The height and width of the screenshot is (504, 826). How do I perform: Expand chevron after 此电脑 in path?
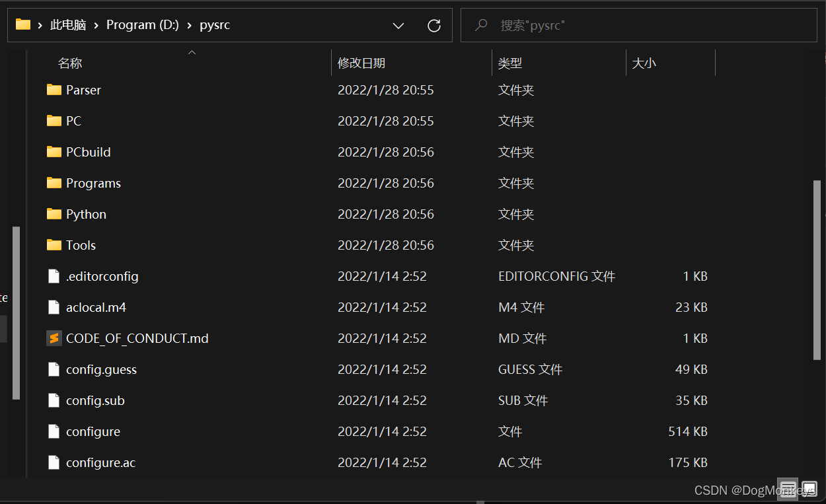click(x=96, y=25)
